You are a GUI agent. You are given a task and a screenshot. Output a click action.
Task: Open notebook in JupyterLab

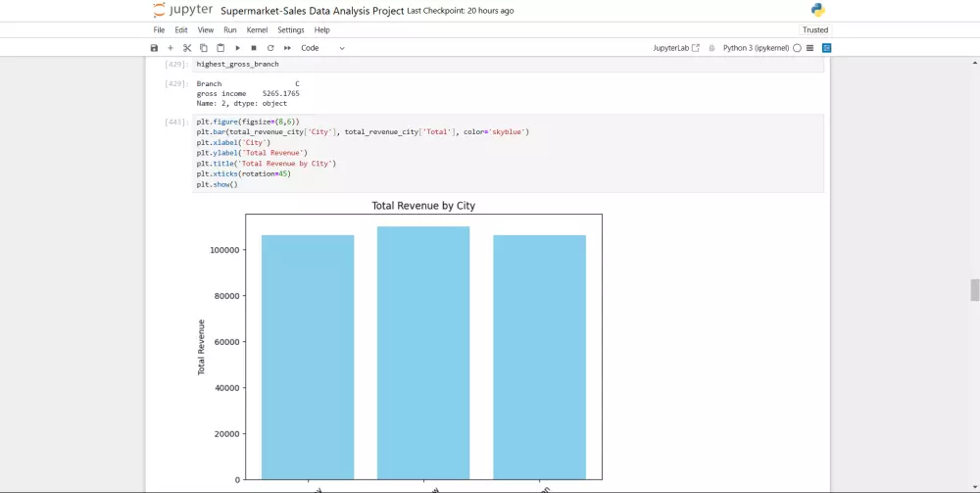pyautogui.click(x=676, y=48)
